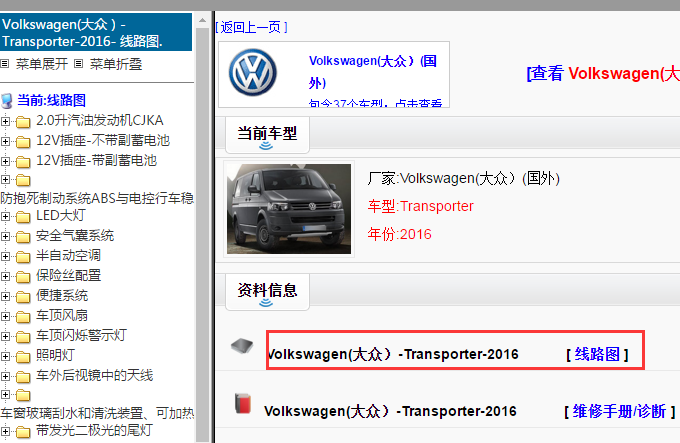Click folder icon of 车顶风扇

click(23, 316)
